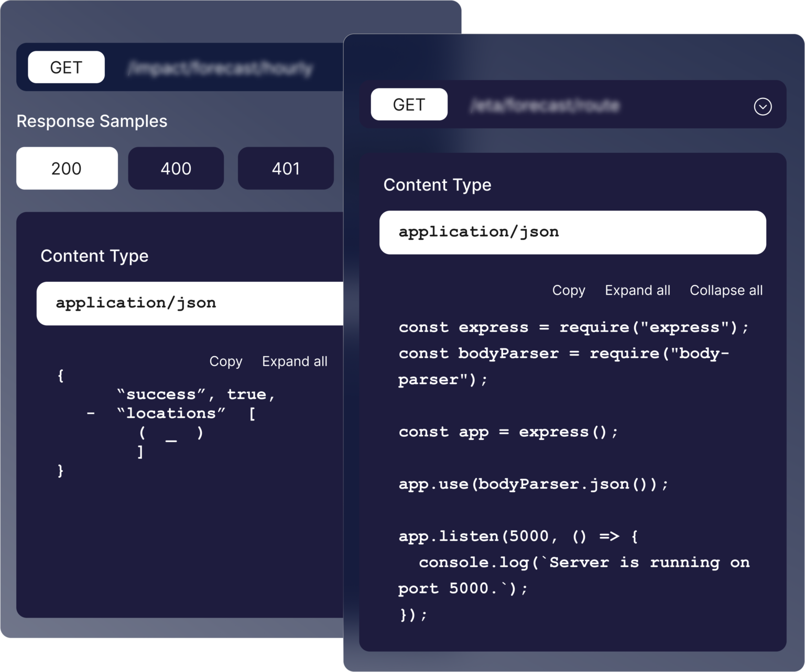
Task: Click the app.use(bodyParser.json()); line
Action: pos(534,484)
